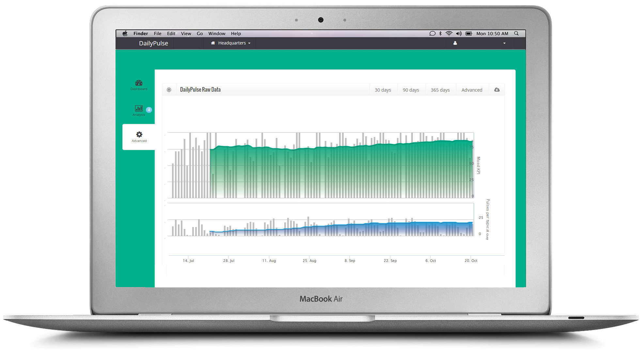
Task: Click the 20. Oct axis label
Action: pyautogui.click(x=471, y=261)
